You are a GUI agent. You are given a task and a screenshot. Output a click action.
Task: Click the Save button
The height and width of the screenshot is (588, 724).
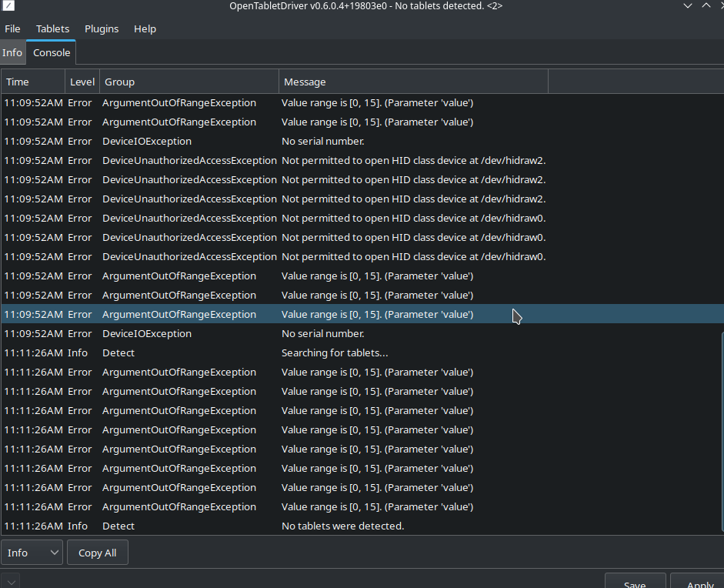coord(635,583)
